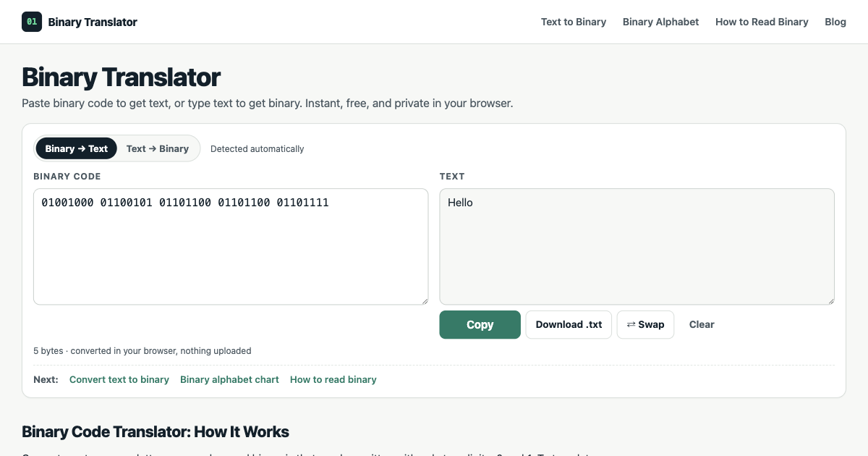
Task: Click the BINARY CODE field label
Action: pyautogui.click(x=67, y=176)
